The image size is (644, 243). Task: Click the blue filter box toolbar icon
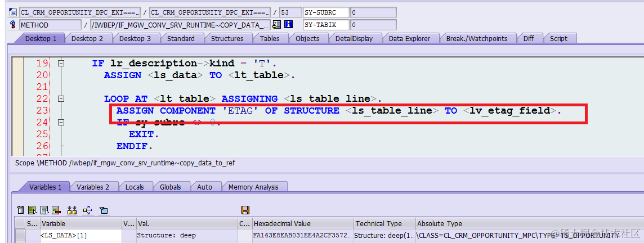coord(104,210)
